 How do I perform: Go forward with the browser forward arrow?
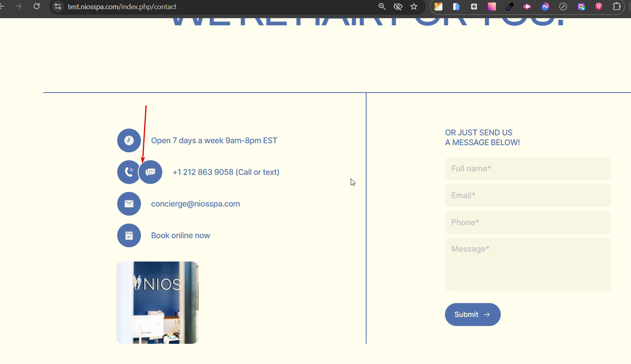(x=19, y=6)
